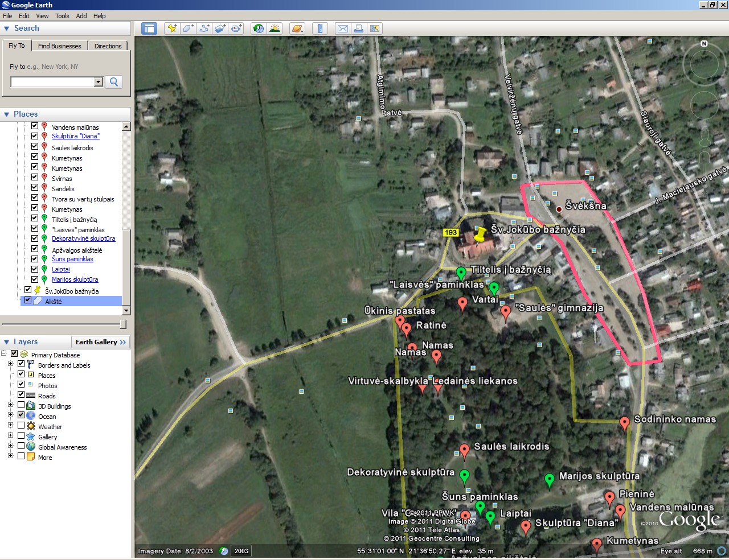The height and width of the screenshot is (560, 729).
Task: Enable the 3D Buildings layer checkbox
Action: coord(21,406)
